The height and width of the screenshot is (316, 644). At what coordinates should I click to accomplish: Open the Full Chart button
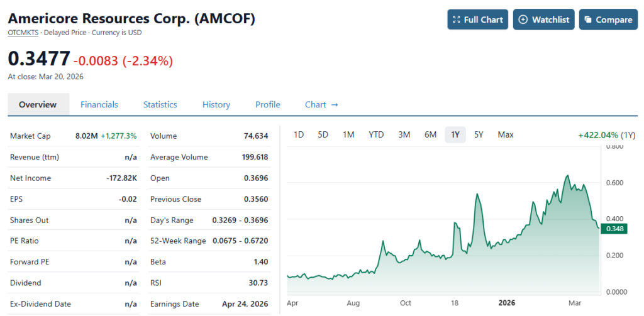tap(478, 19)
